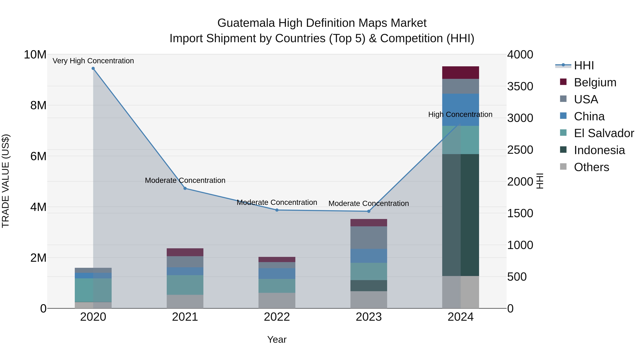
Task: Click the HHI legend line marker
Action: (x=563, y=65)
